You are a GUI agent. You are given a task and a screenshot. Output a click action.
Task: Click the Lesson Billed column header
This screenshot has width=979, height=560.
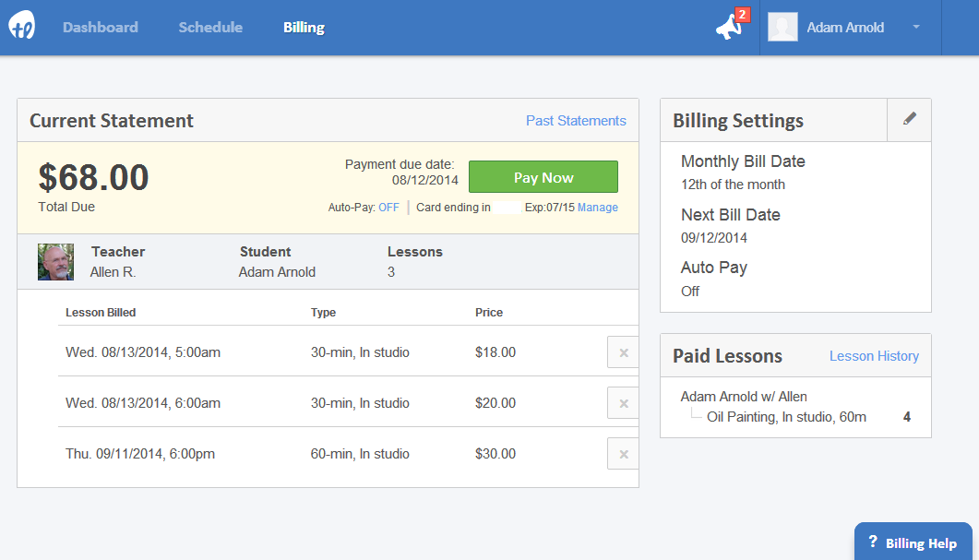[x=101, y=312]
